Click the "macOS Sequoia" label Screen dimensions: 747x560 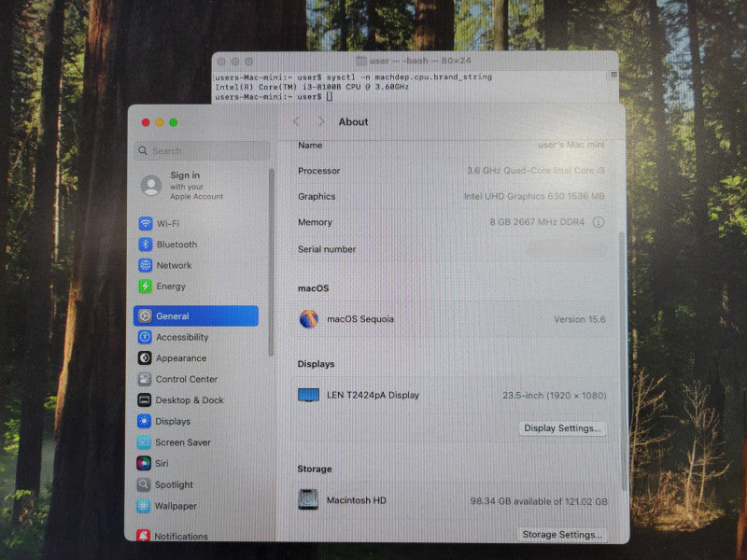point(360,319)
